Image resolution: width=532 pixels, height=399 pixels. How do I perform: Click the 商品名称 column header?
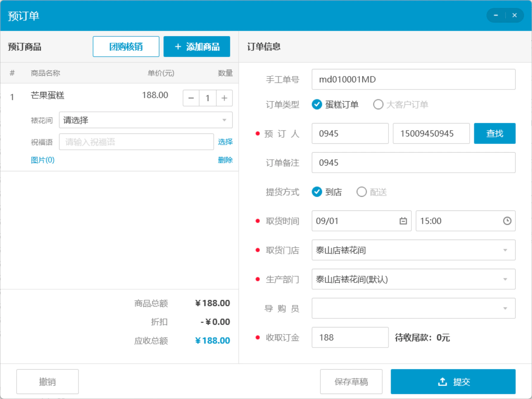[x=45, y=73]
